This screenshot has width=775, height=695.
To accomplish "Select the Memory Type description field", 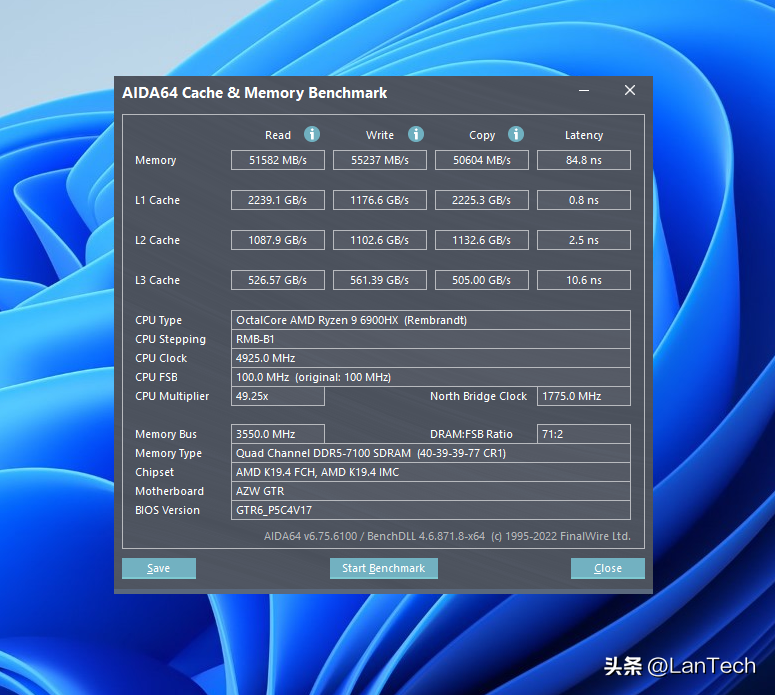I will 430,453.
